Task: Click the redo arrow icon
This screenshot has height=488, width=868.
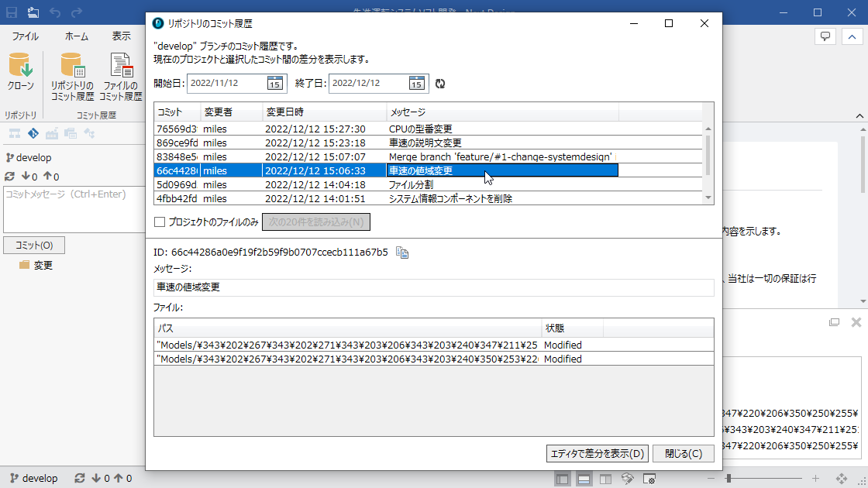Action: (x=77, y=12)
